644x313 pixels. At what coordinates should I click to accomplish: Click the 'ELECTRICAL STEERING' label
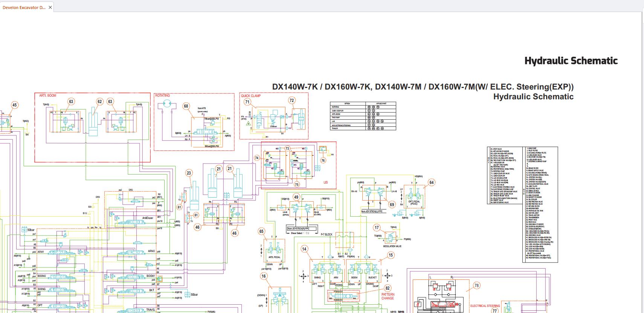485,306
